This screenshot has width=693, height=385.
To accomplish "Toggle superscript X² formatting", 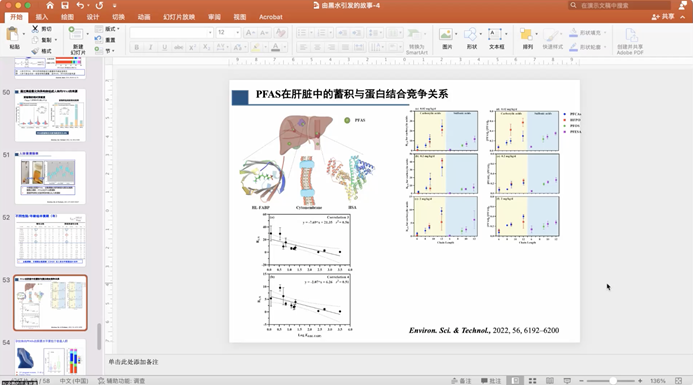I will point(192,47).
